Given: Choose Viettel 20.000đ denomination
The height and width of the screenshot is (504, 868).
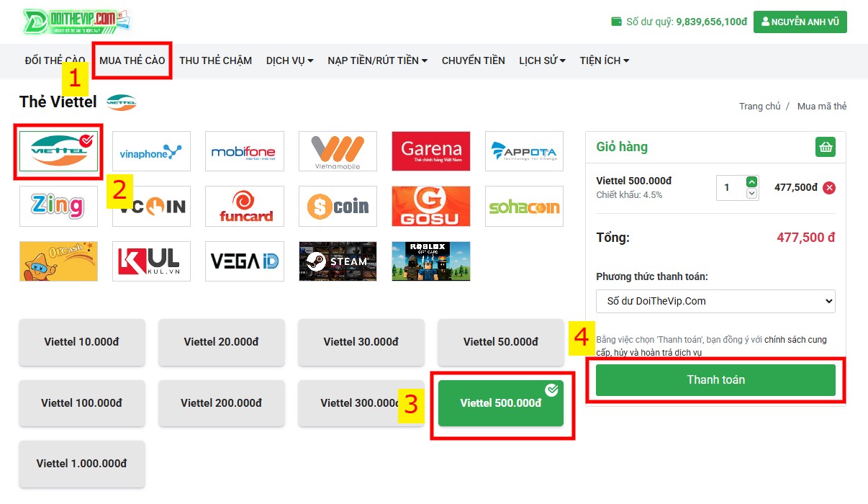Looking at the screenshot, I should (x=221, y=342).
